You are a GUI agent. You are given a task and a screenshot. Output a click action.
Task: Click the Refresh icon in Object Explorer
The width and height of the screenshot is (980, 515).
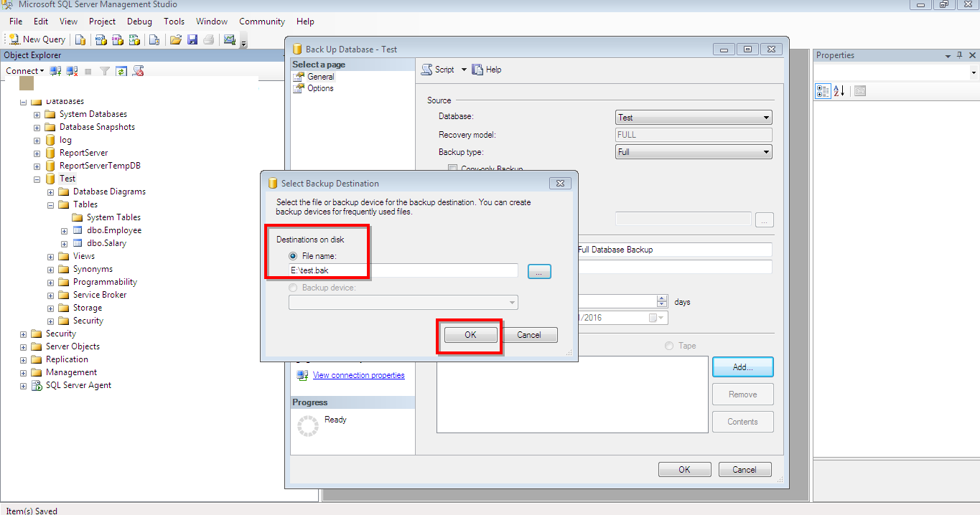point(121,71)
